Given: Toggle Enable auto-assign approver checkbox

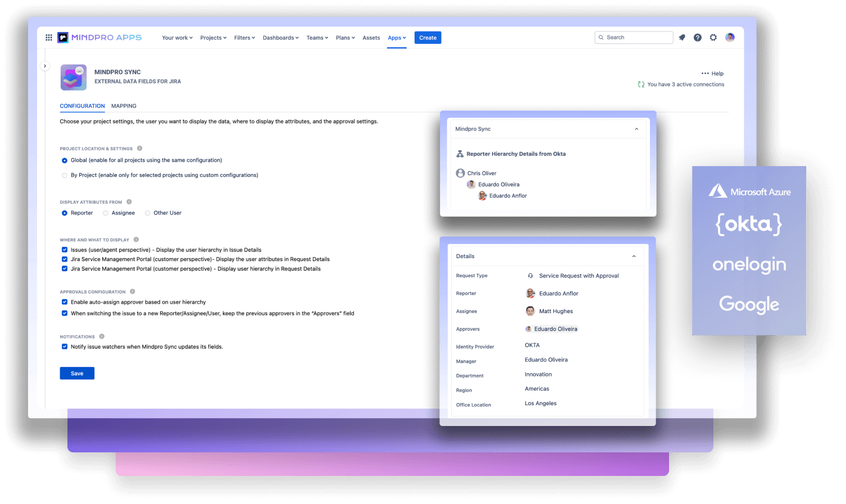Looking at the screenshot, I should point(65,302).
